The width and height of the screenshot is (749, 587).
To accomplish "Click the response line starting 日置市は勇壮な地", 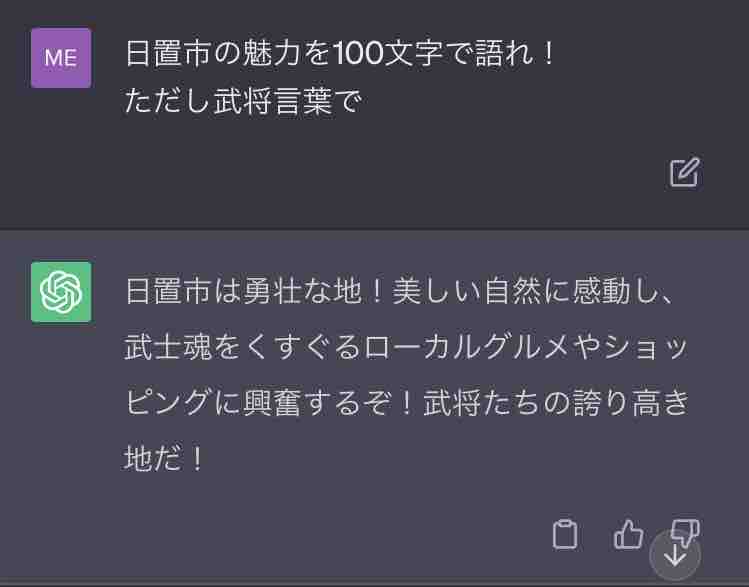I will pos(400,291).
